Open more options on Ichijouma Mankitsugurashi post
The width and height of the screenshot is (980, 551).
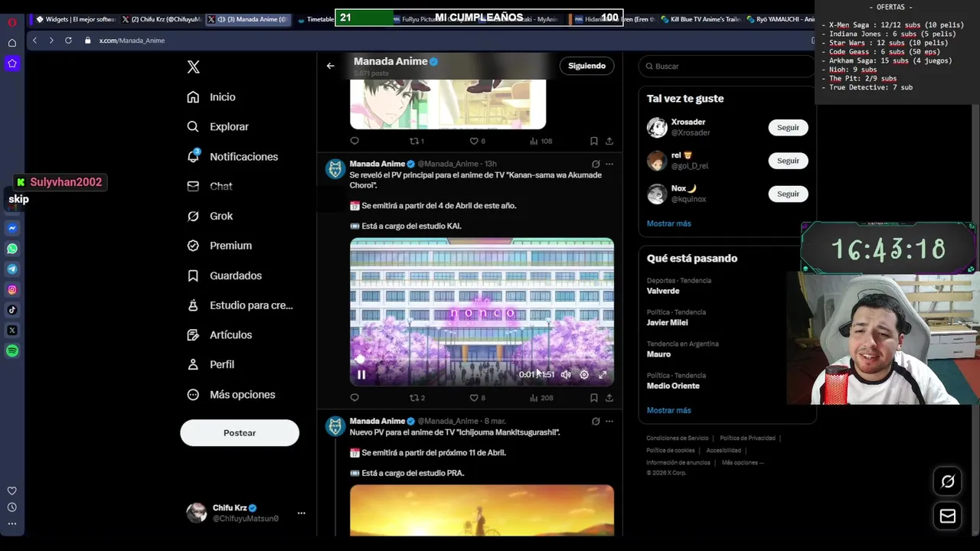(609, 421)
